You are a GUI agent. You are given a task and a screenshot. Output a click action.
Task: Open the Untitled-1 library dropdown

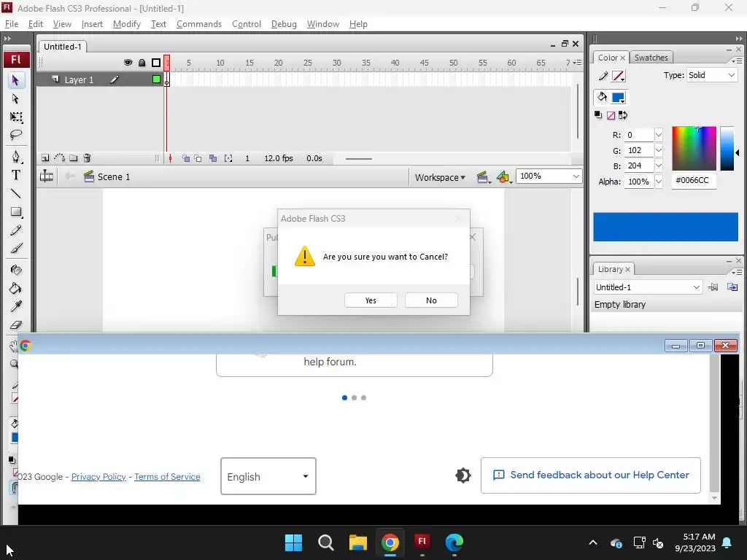[x=648, y=287]
